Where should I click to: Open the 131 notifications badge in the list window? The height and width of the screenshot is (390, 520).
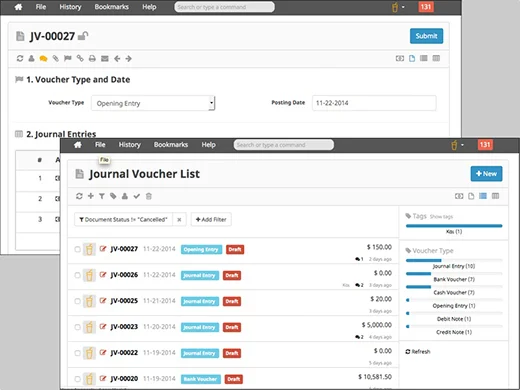pyautogui.click(x=485, y=145)
